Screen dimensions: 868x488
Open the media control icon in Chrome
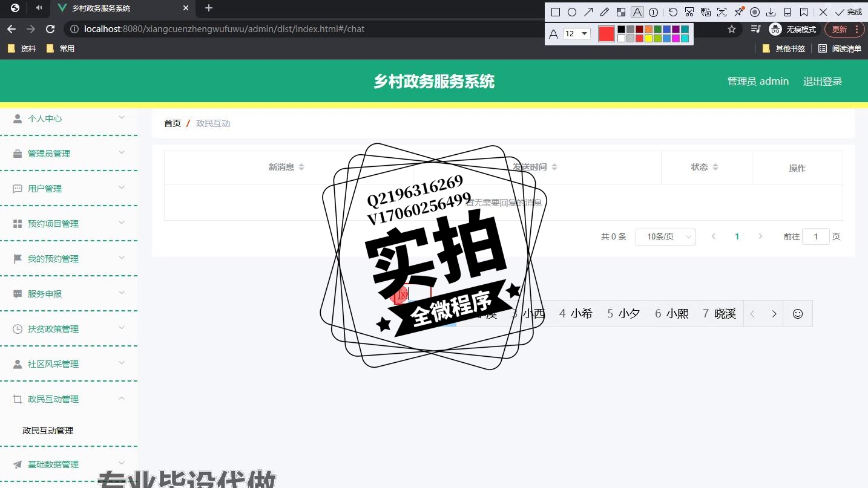tap(755, 29)
